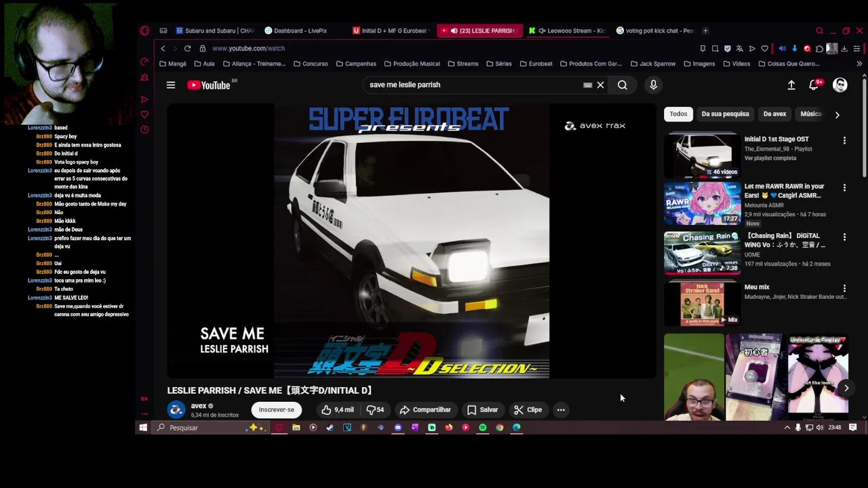Select the De avex chip
Viewport: 868px width, 488px height.
(x=774, y=114)
